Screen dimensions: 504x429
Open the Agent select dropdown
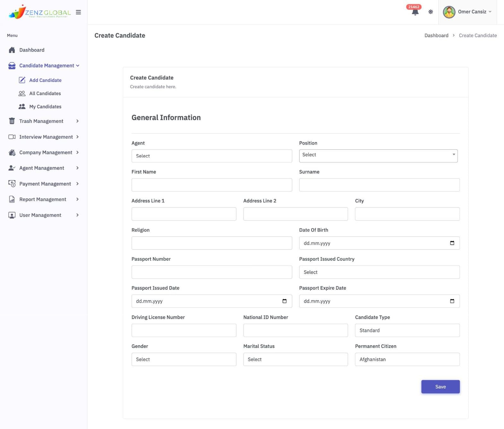tap(212, 156)
